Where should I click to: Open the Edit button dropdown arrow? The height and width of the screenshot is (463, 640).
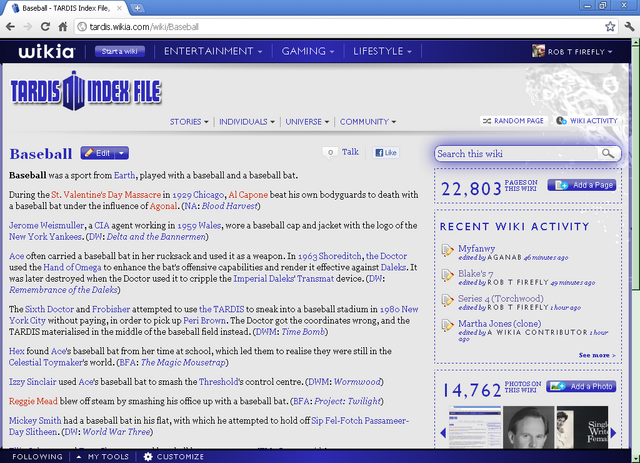coord(122,153)
